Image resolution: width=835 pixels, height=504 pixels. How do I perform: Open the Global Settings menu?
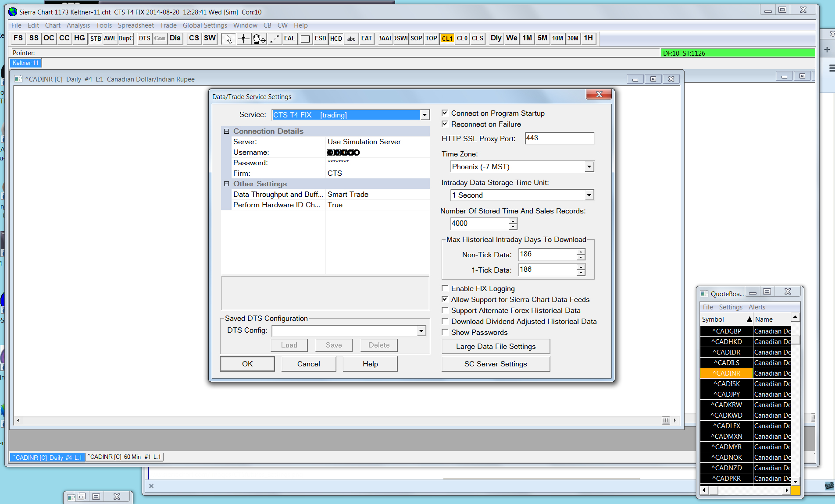pos(205,25)
